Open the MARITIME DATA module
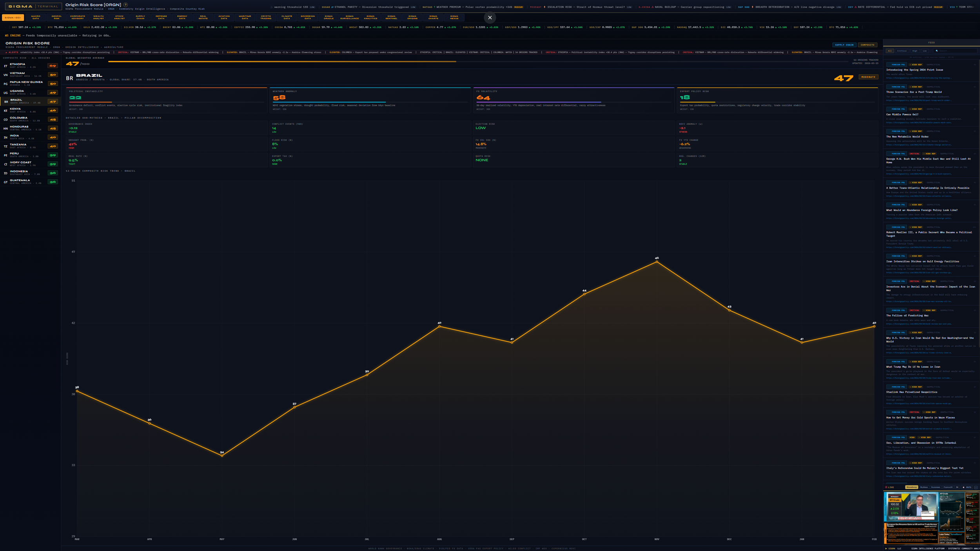Viewport: 980px width, 551px height. 245,17
